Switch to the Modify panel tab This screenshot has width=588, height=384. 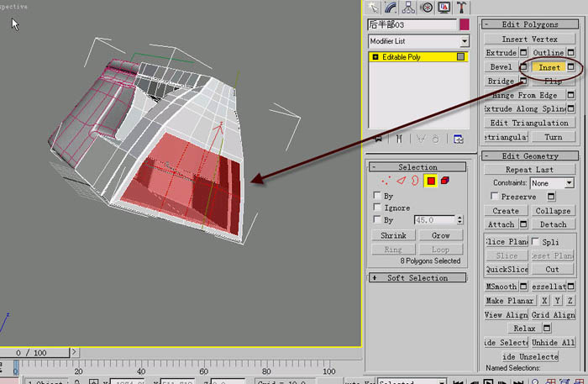(391, 8)
